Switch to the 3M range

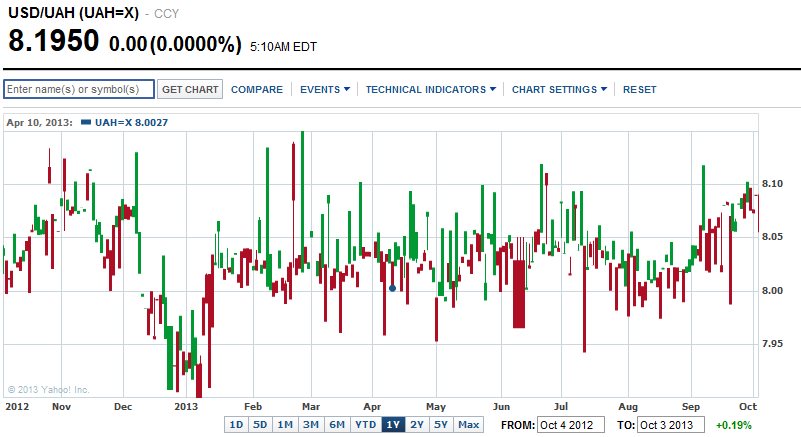pos(311,425)
